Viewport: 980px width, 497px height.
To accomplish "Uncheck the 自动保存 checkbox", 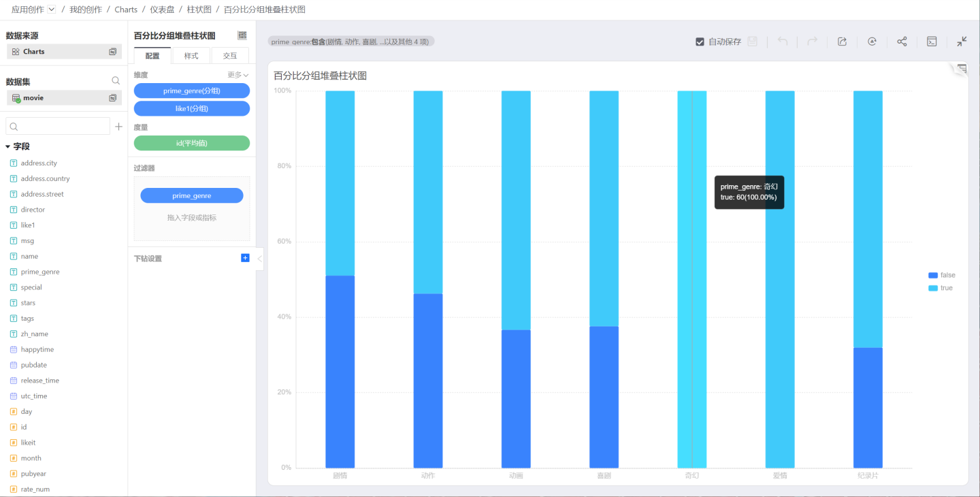I will pyautogui.click(x=700, y=42).
